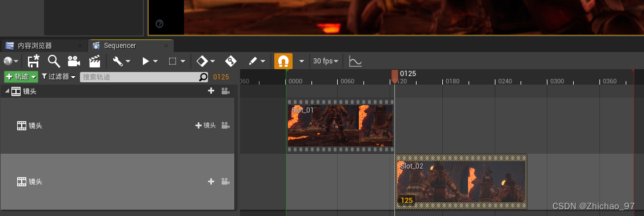
Task: Open the filter dropdown
Action: (x=59, y=77)
